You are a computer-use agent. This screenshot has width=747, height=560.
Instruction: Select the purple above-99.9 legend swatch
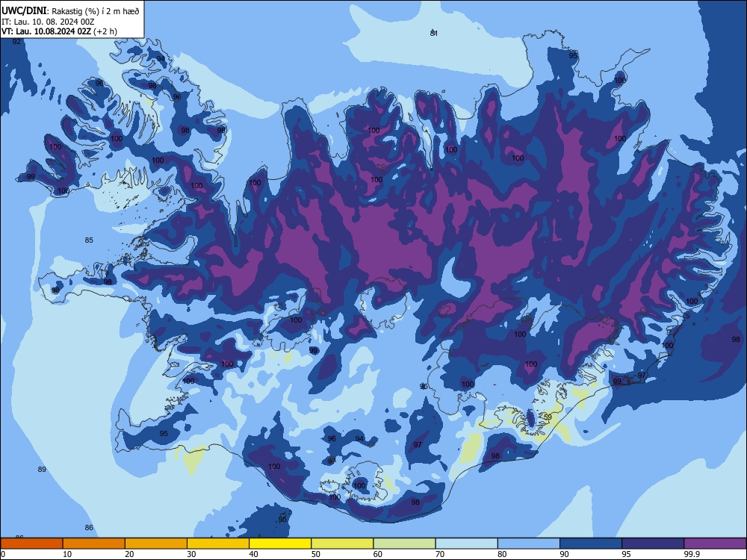pos(715,544)
